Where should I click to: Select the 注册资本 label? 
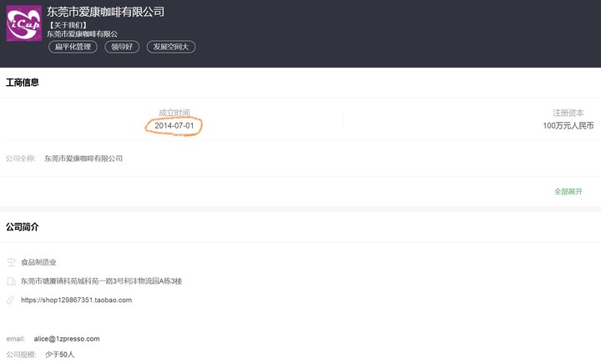pyautogui.click(x=568, y=113)
